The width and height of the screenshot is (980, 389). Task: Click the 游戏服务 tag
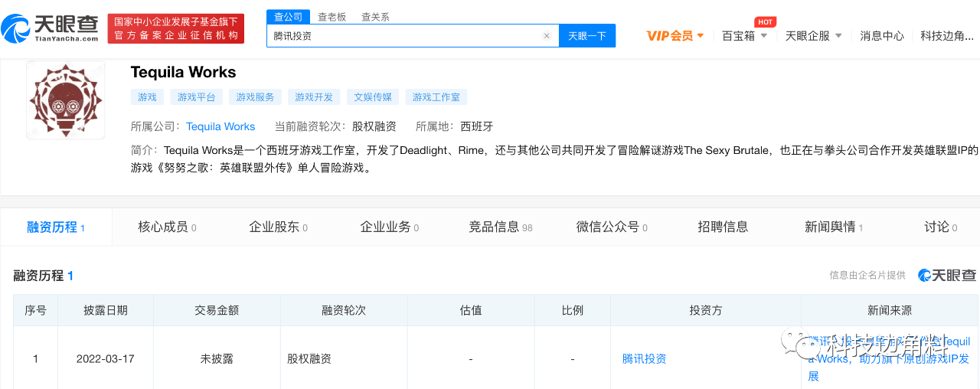click(255, 97)
